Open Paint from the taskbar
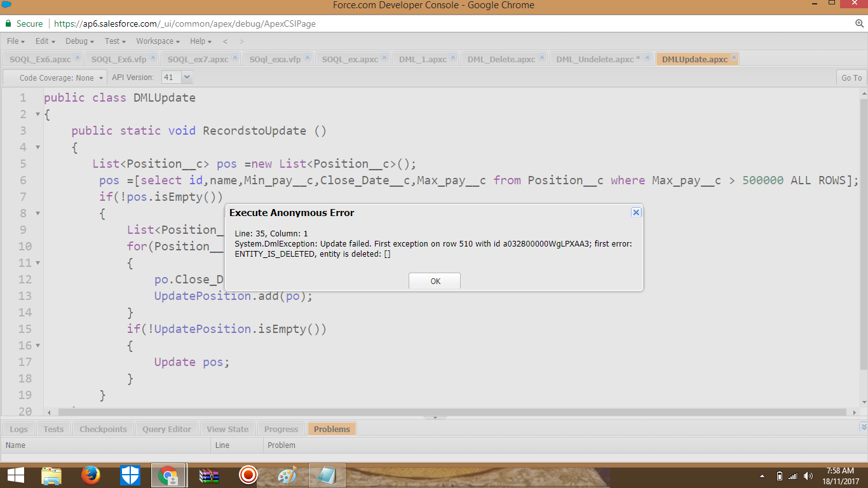Viewport: 868px width, 488px height. 287,475
